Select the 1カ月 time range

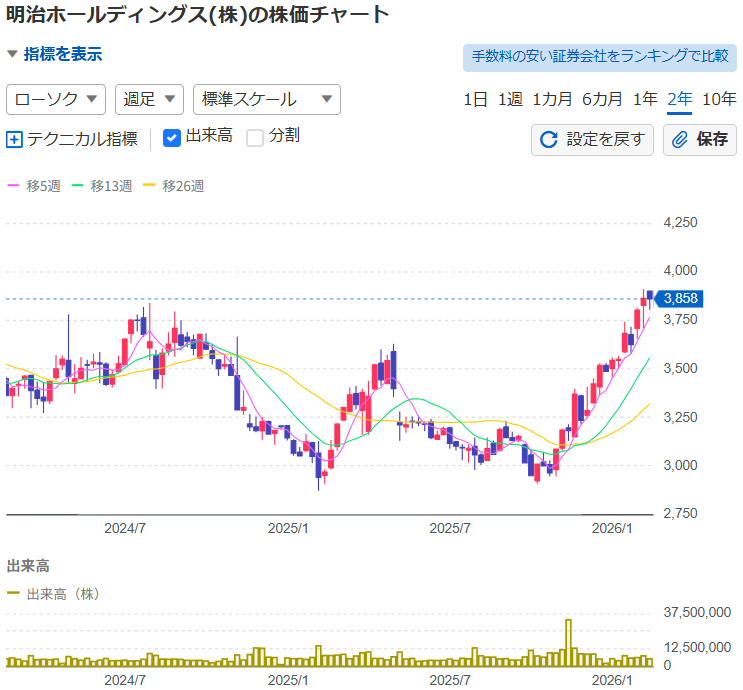[552, 99]
